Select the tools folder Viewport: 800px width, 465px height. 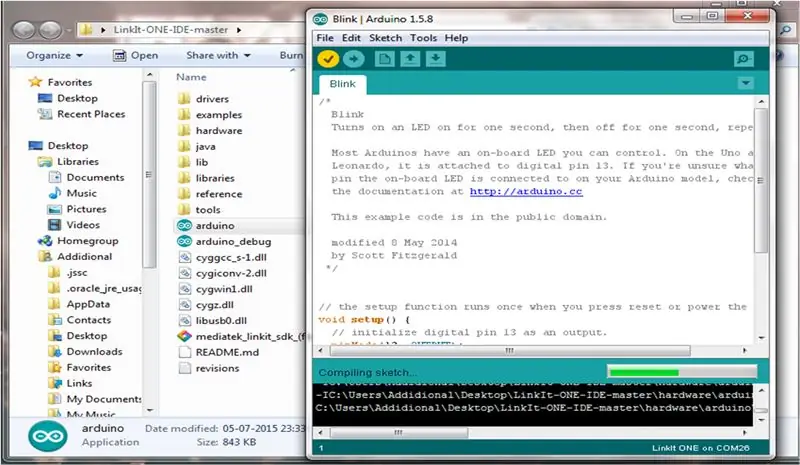click(199, 210)
